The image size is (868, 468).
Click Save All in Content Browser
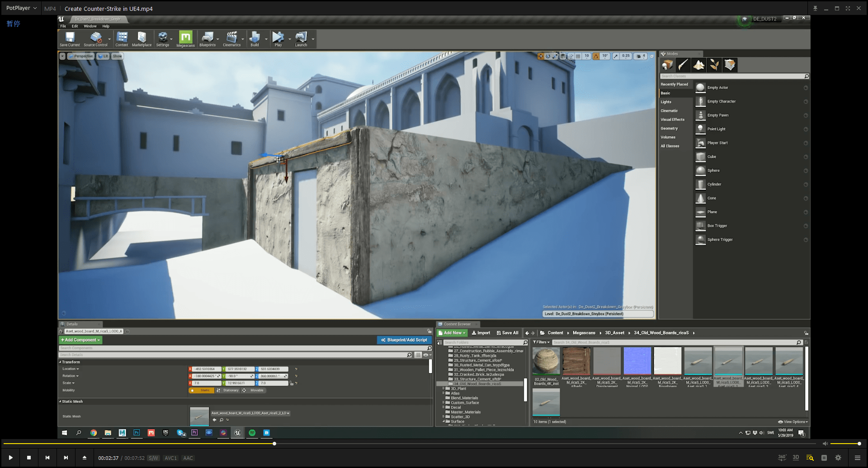tap(508, 333)
